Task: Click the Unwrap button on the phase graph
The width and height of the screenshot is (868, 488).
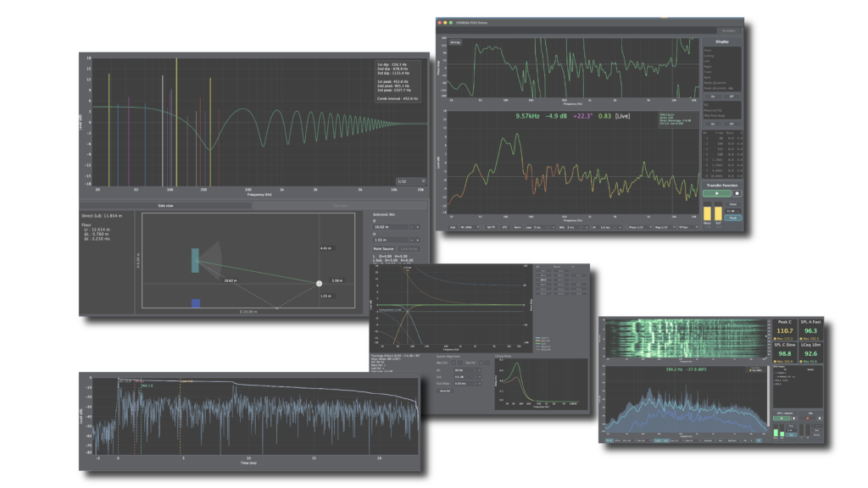Action: (x=455, y=42)
